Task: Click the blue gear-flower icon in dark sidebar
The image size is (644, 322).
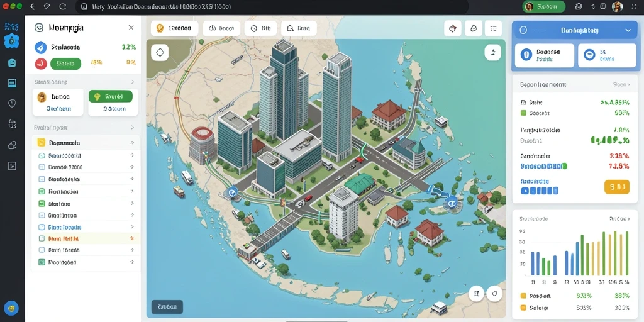Action: tap(11, 41)
